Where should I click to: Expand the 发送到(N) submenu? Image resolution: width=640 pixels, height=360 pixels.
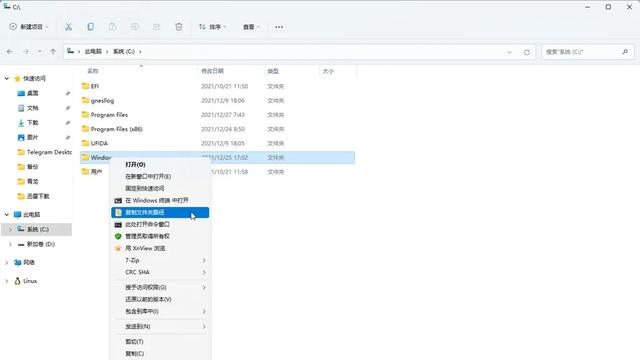(x=160, y=327)
